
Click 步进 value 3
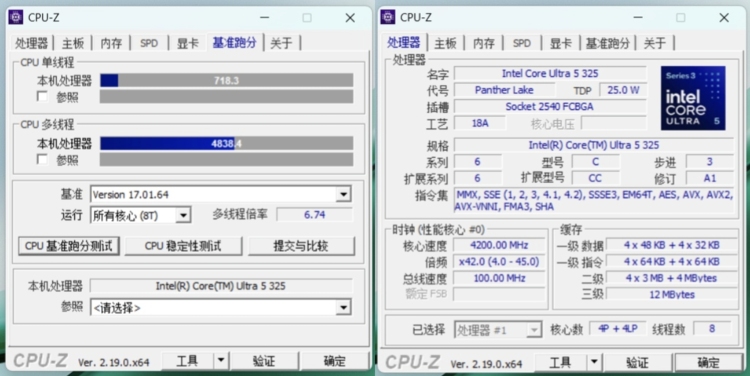coord(709,162)
